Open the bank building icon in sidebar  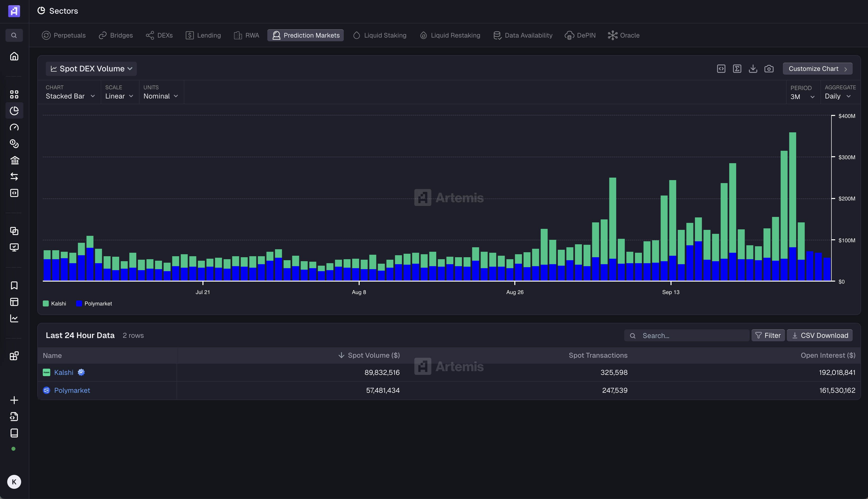14,160
